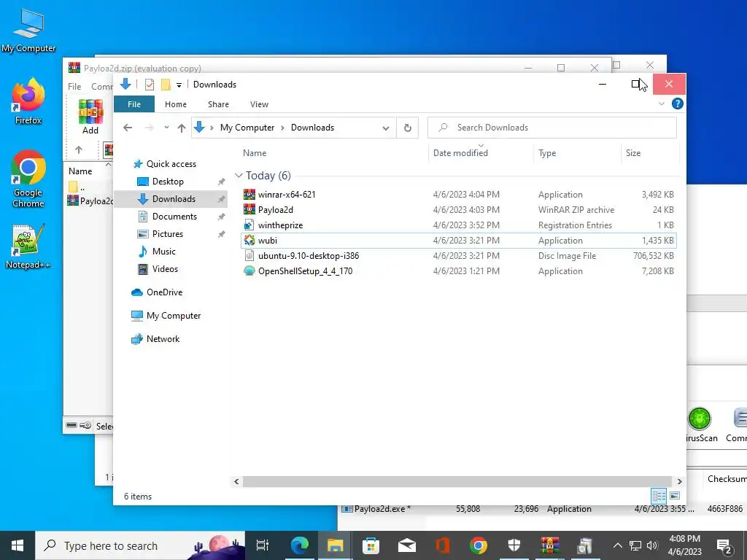Collapse the Today (6) group
Screen dimensions: 747x560
tap(239, 176)
